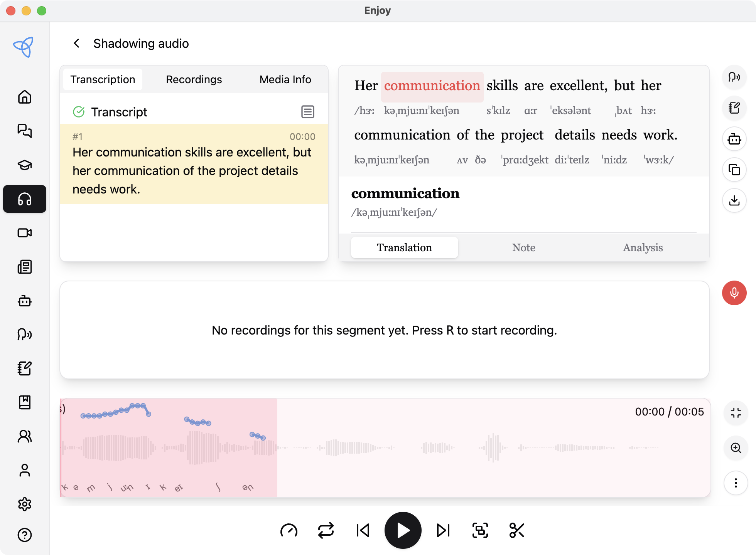Open the three-dot waveform options menu
This screenshot has width=756, height=555.
[x=736, y=483]
